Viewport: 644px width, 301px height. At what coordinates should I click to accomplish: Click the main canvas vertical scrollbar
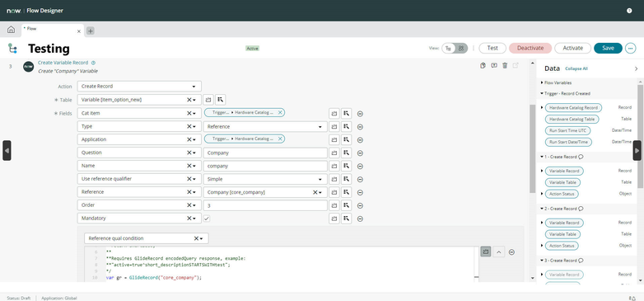pyautogui.click(x=532, y=148)
